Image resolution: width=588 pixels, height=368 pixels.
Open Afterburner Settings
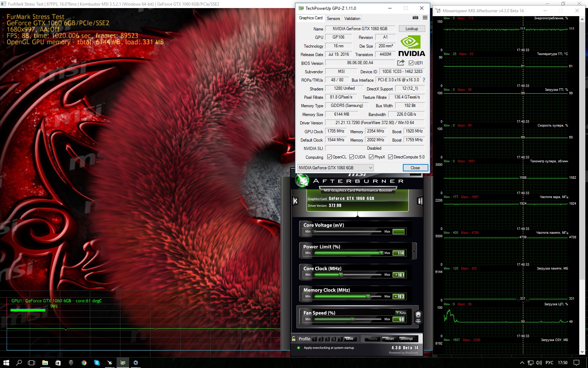[x=406, y=339]
